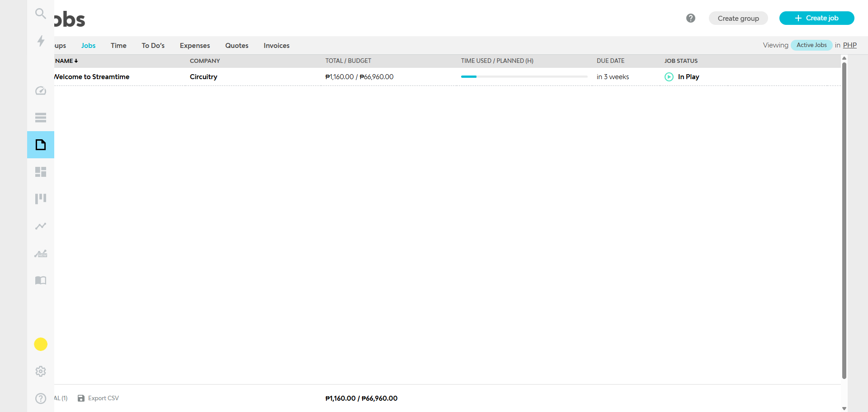Select the stacked list sidebar icon

click(x=41, y=118)
